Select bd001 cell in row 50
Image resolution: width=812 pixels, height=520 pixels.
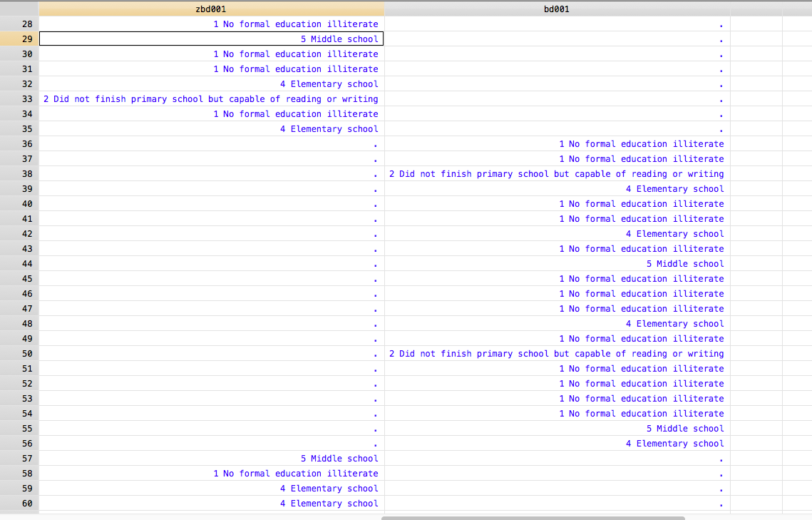pyautogui.click(x=556, y=354)
